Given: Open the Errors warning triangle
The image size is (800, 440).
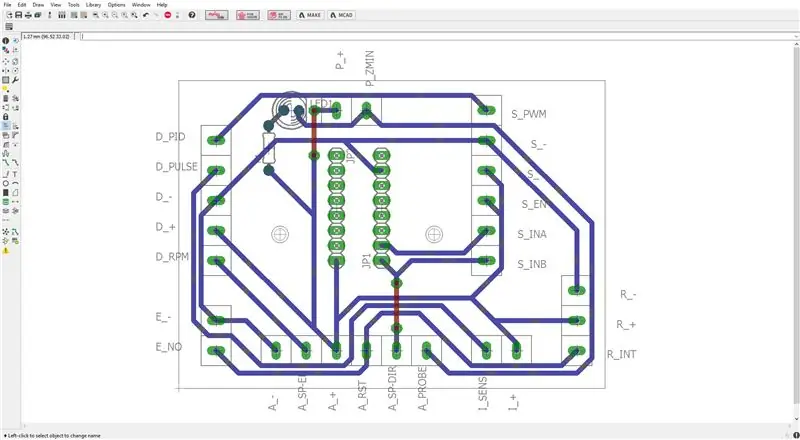Looking at the screenshot, I should 6,251.
